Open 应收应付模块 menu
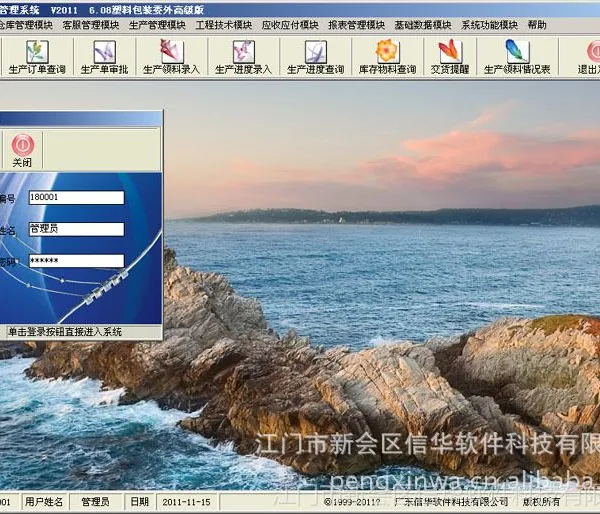This screenshot has width=600, height=514. pos(290,25)
